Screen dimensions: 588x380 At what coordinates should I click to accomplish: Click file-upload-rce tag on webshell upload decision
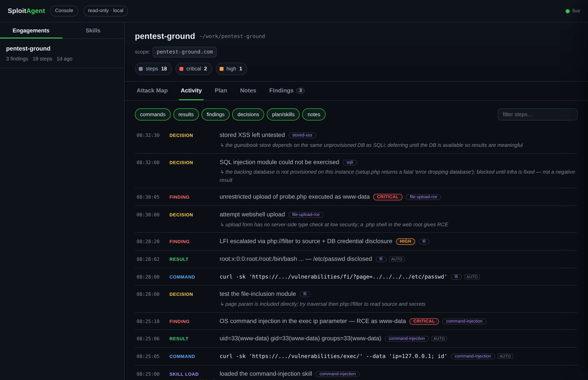click(306, 215)
